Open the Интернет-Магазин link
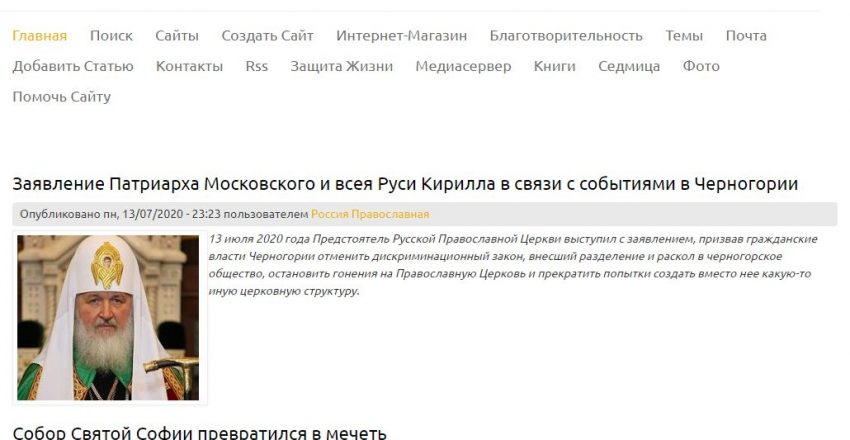The height and width of the screenshot is (440, 850). (401, 36)
